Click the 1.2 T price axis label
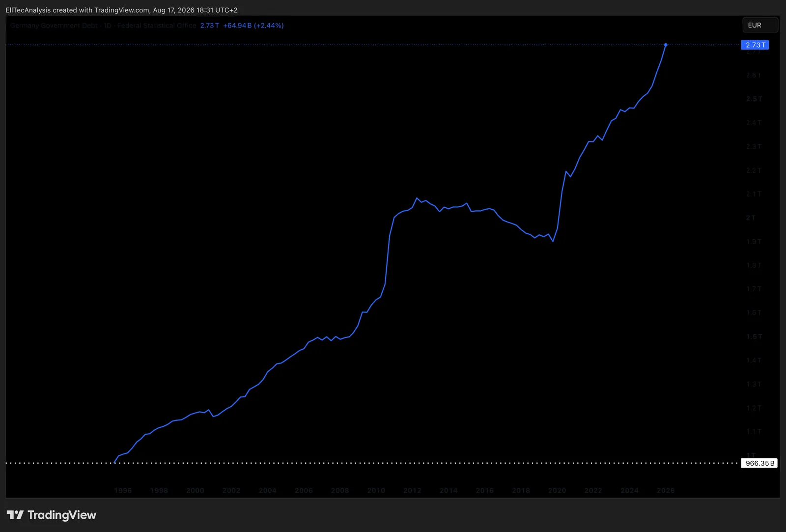The height and width of the screenshot is (532, 786). click(x=754, y=408)
